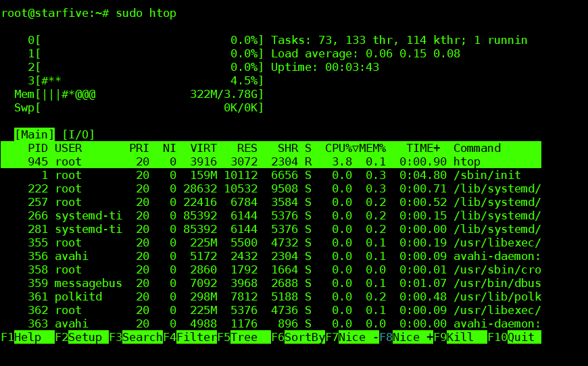This screenshot has width=588, height=366.
Task: Select the process row with PID 362
Action: (x=271, y=310)
